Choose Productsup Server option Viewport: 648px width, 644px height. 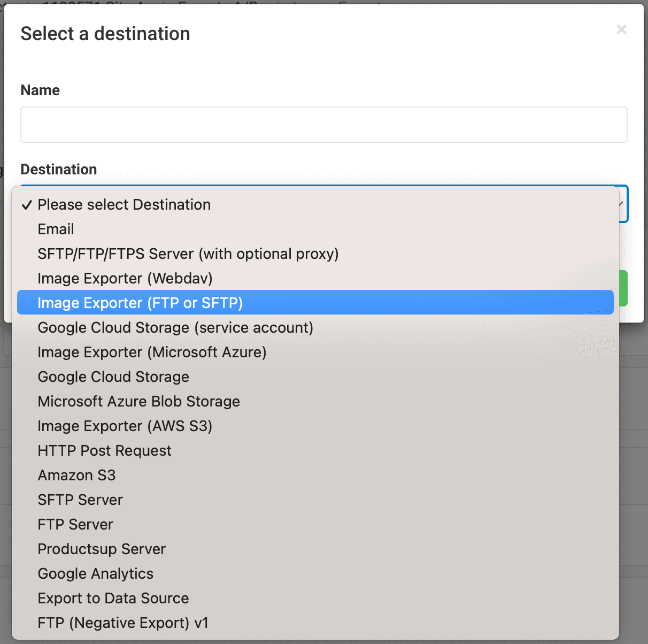click(102, 549)
